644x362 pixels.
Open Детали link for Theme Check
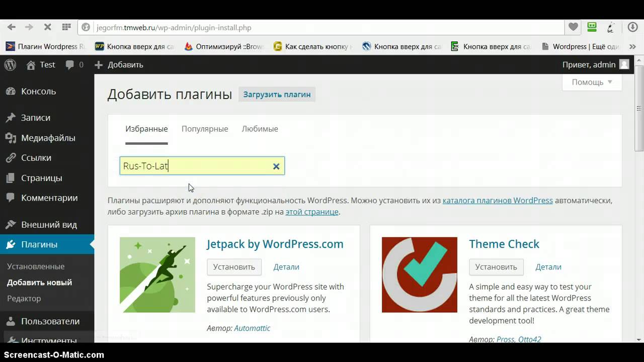coord(548,267)
